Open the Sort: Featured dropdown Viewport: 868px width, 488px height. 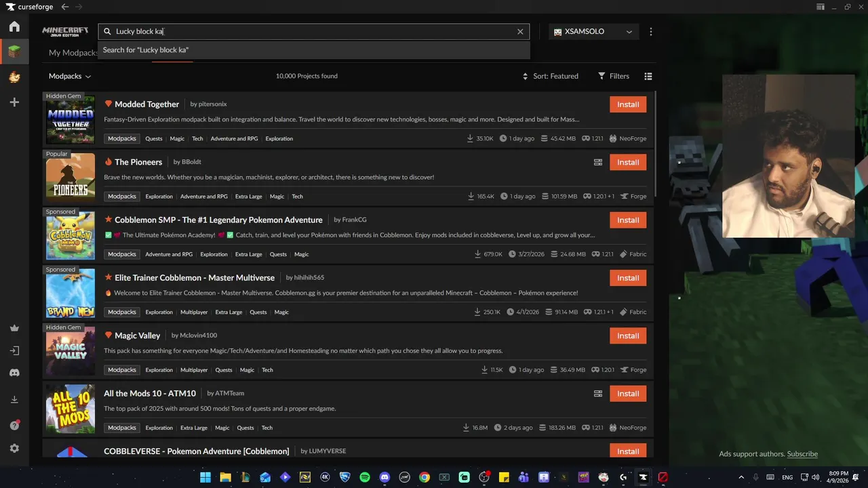[x=550, y=76]
